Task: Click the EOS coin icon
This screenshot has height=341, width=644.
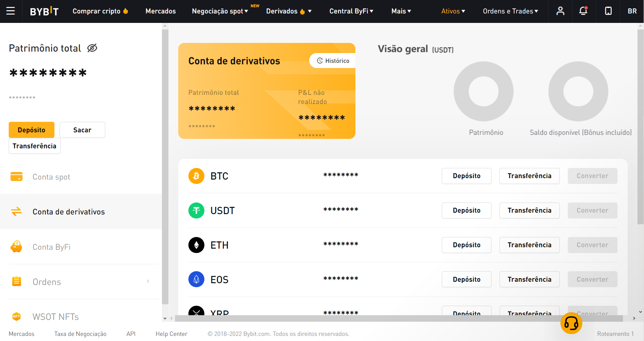Action: [x=196, y=279]
